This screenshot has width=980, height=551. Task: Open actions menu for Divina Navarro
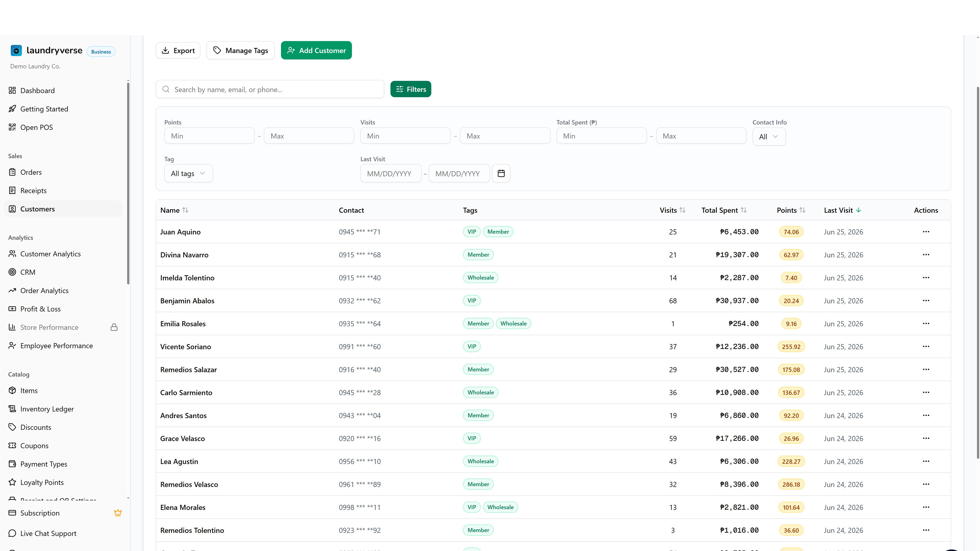coord(926,255)
